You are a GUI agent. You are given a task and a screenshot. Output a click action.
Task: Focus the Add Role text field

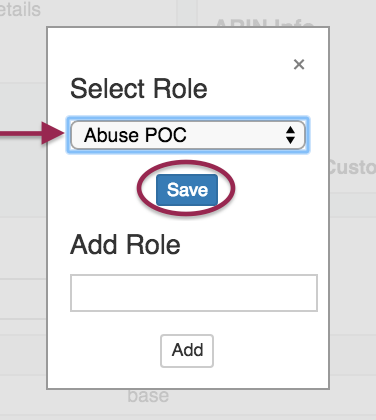(194, 293)
